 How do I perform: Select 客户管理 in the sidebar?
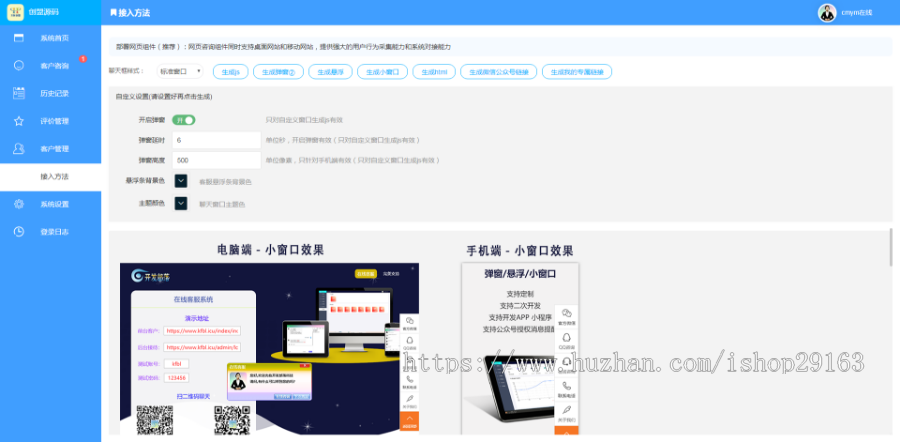click(51, 148)
